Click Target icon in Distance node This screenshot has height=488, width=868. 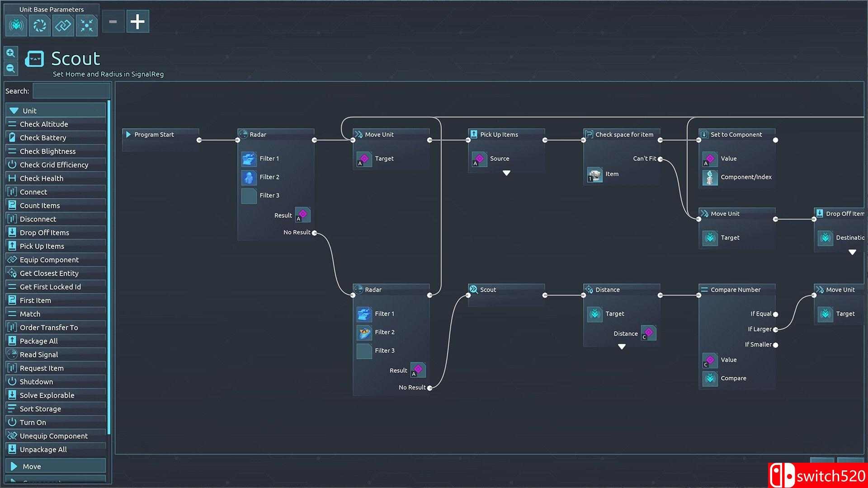595,314
